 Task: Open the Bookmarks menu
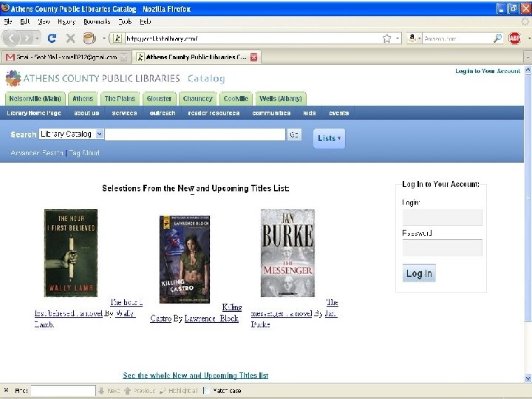pos(97,21)
